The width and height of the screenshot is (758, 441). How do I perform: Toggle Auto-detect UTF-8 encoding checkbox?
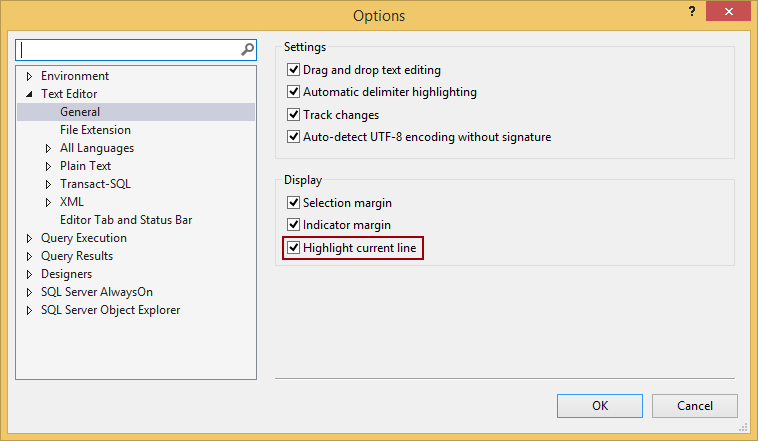[x=294, y=137]
